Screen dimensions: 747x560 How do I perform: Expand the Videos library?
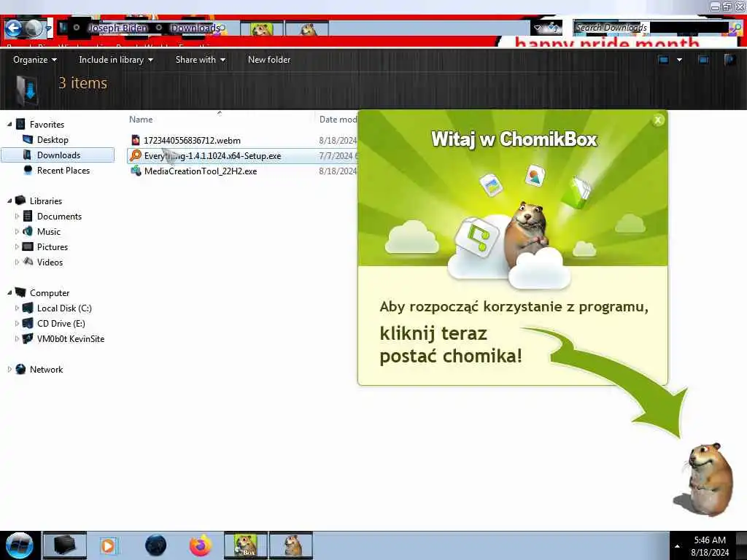pyautogui.click(x=18, y=262)
